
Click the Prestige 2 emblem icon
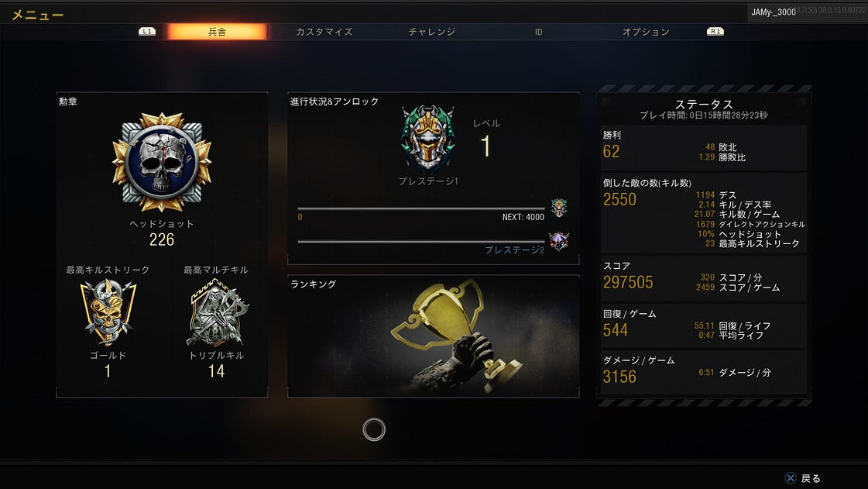[558, 242]
